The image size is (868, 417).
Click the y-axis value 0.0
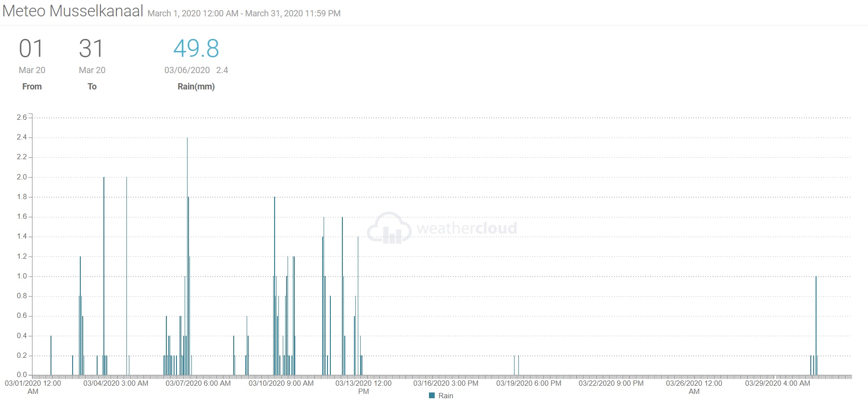[x=22, y=375]
